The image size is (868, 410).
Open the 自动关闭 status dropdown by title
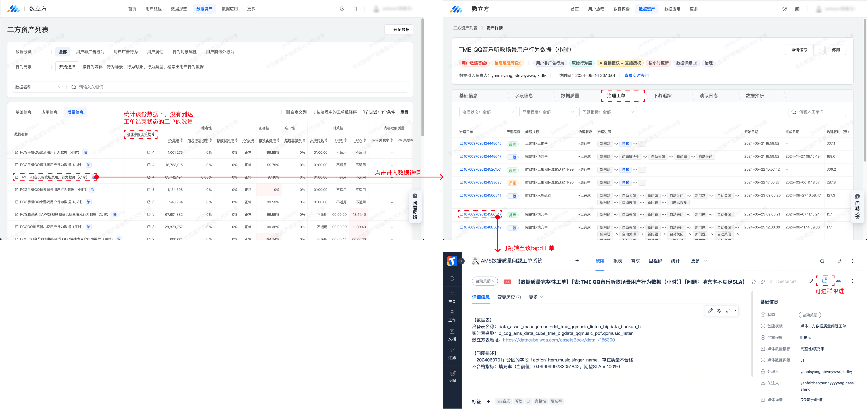[485, 281]
